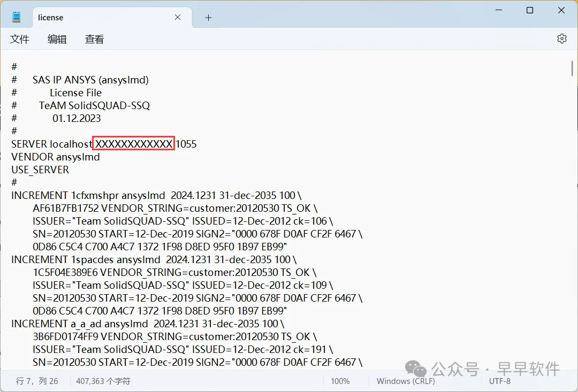578x392 pixels.
Task: Open the 查看 menu
Action: [x=94, y=39]
